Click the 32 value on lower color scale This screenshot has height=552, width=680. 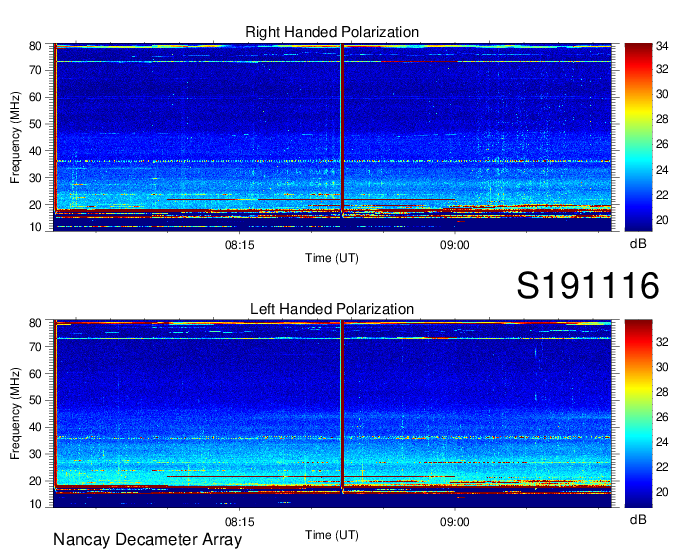pyautogui.click(x=662, y=342)
